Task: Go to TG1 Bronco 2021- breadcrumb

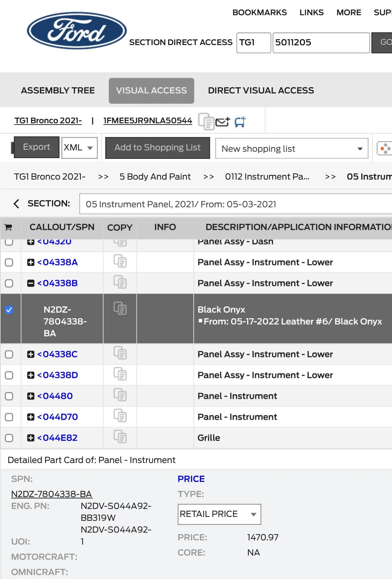Action: [x=50, y=177]
